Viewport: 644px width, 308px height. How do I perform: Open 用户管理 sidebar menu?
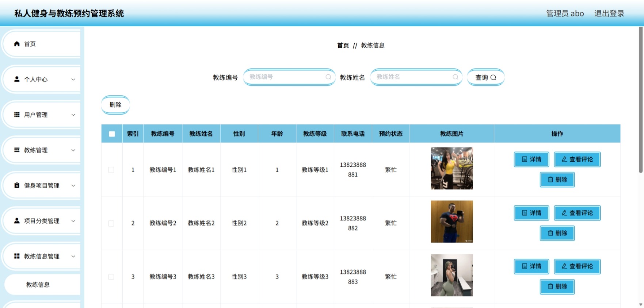click(42, 115)
